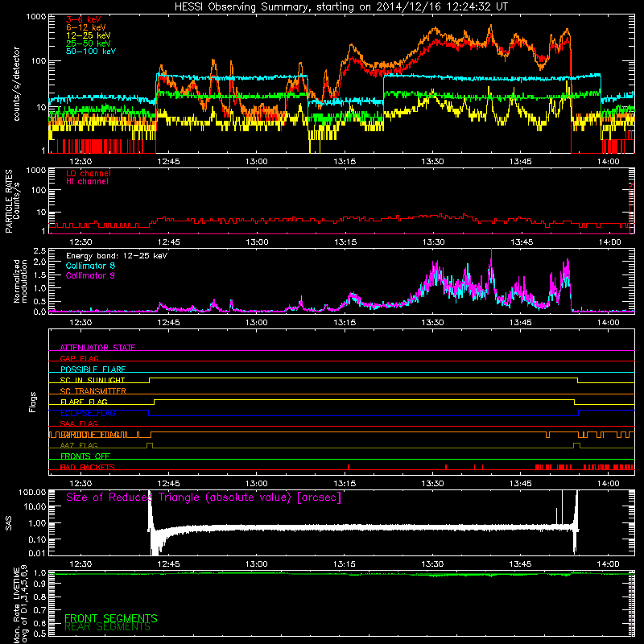Select the blue ECLIPSE FLAG label
Image resolution: width=644 pixels, height=644 pixels.
(x=88, y=413)
